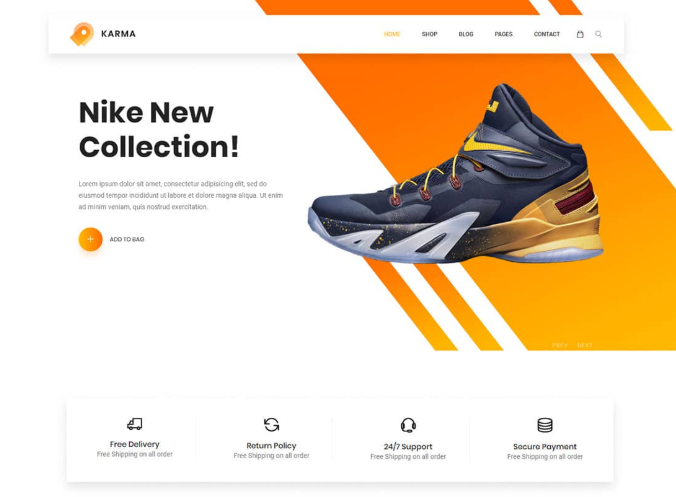Click the ADD TO BAG text link
676x497 pixels.
(x=127, y=239)
